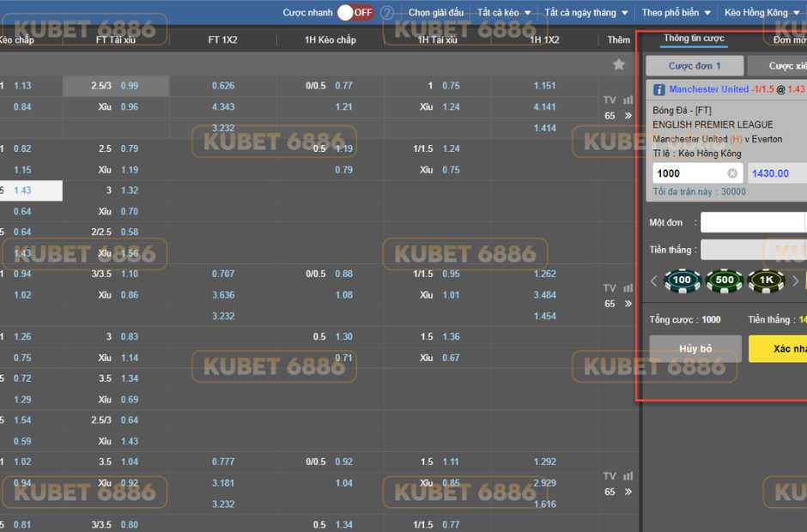
Task: Select the highlighted 2.5/3 over odds 0.99
Action: click(x=116, y=86)
